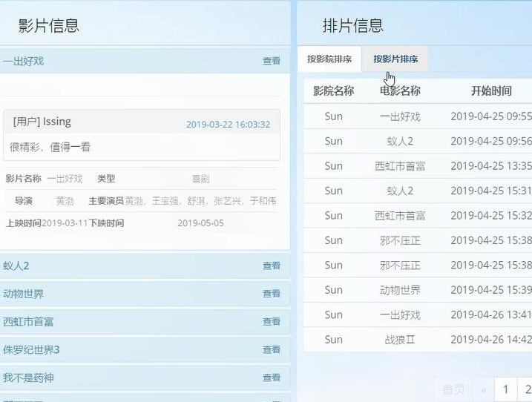Click director value 黄渤
Image resolution: width=532 pixels, height=402 pixels.
pyautogui.click(x=65, y=201)
